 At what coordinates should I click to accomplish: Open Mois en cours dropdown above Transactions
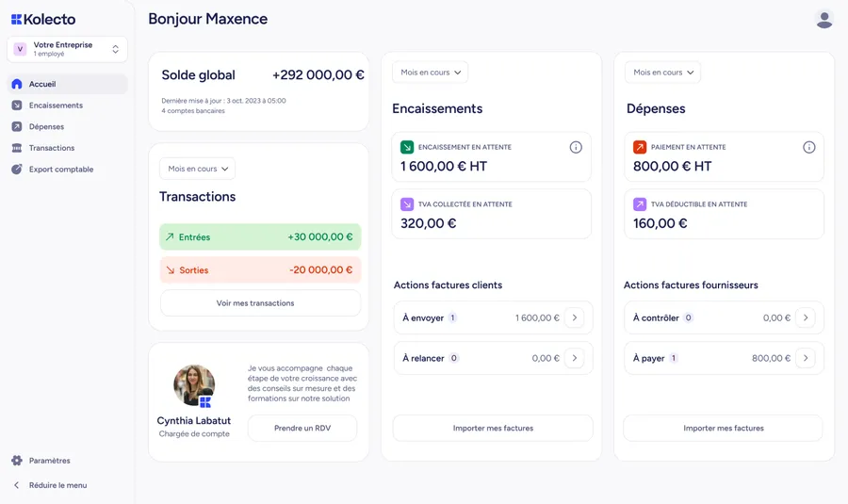(x=198, y=169)
